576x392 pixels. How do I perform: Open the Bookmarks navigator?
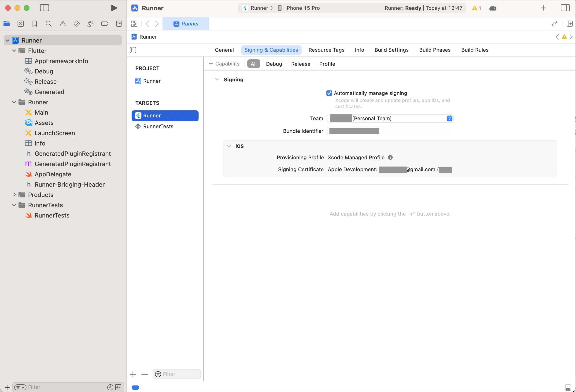coord(34,24)
